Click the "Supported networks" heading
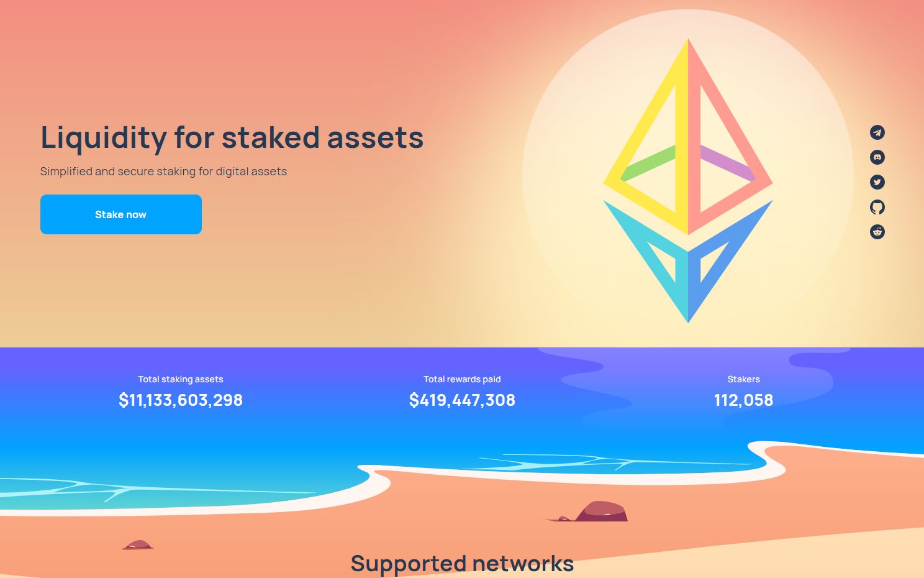 pyautogui.click(x=462, y=563)
